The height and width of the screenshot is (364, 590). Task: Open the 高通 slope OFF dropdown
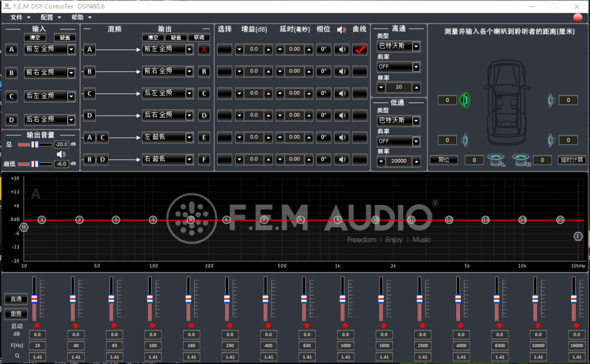(x=416, y=67)
